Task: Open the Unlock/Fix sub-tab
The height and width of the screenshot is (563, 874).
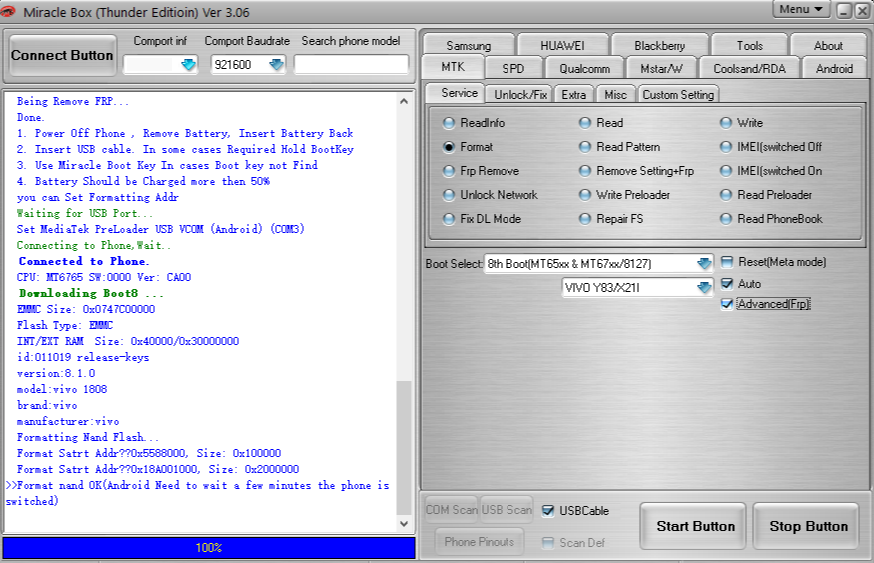Action: tap(519, 95)
